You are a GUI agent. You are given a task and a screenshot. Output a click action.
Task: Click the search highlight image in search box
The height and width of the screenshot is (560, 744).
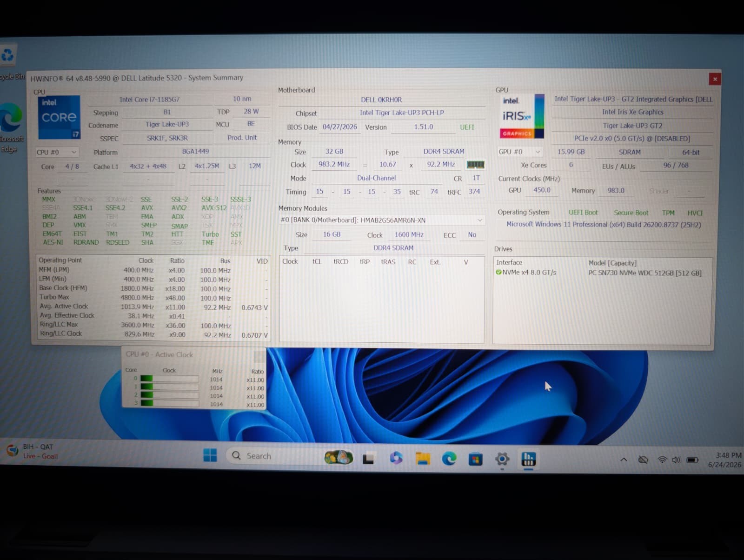pos(339,457)
